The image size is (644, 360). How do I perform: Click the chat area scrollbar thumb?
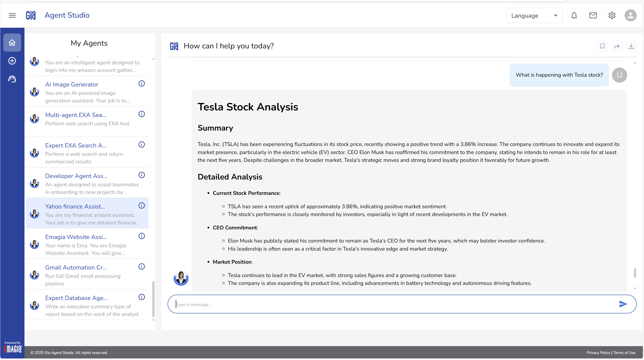coord(635,273)
